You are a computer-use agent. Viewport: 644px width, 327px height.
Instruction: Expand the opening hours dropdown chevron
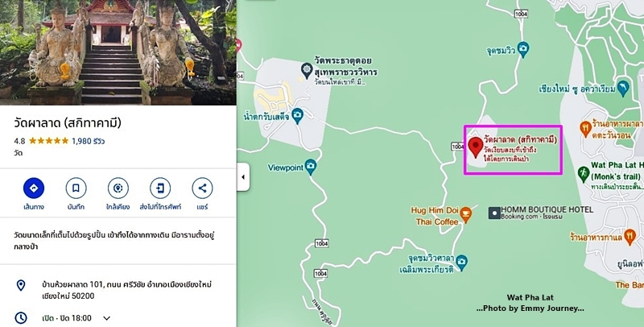coord(106,318)
